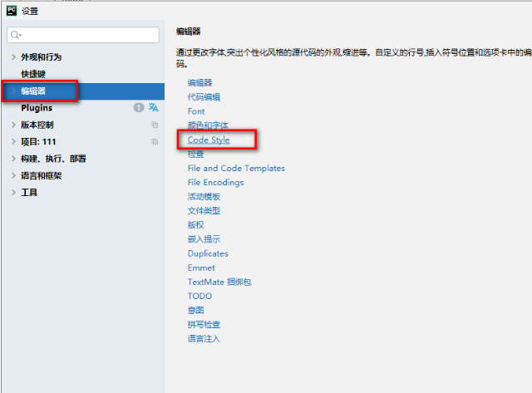Click the Plugins update count badge
This screenshot has width=532, height=393.
(x=139, y=108)
